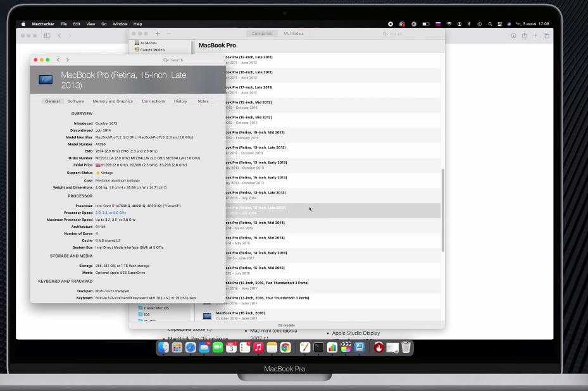Open the Window menu in menu bar

(x=120, y=24)
